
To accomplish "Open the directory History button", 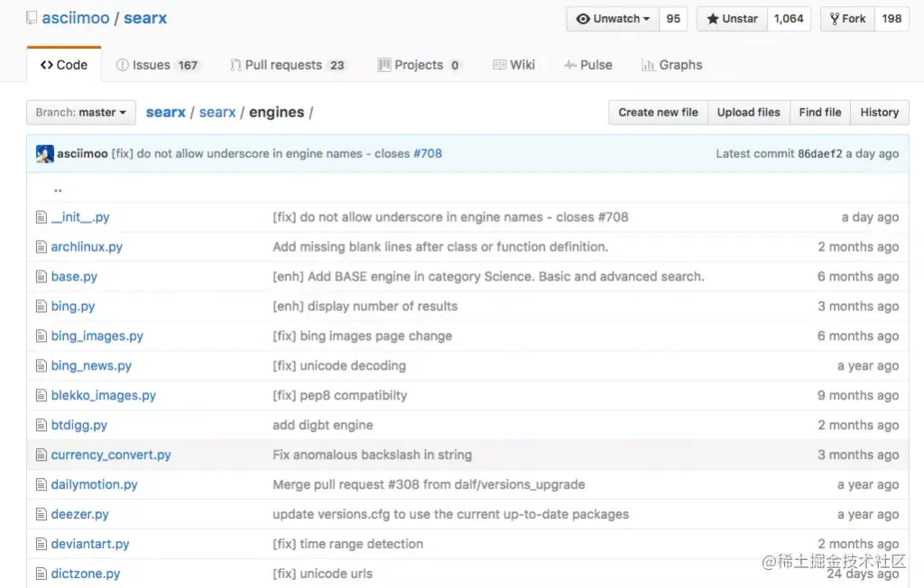I will coord(879,113).
